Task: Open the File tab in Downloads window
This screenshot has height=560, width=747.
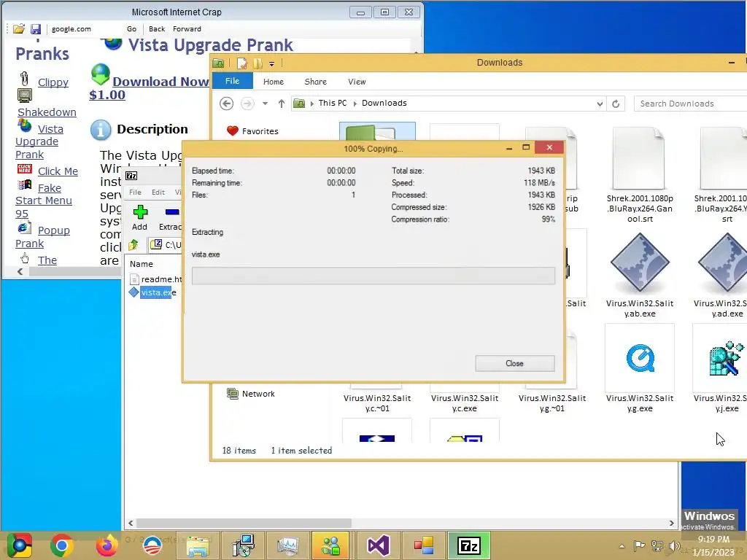Action: [233, 81]
